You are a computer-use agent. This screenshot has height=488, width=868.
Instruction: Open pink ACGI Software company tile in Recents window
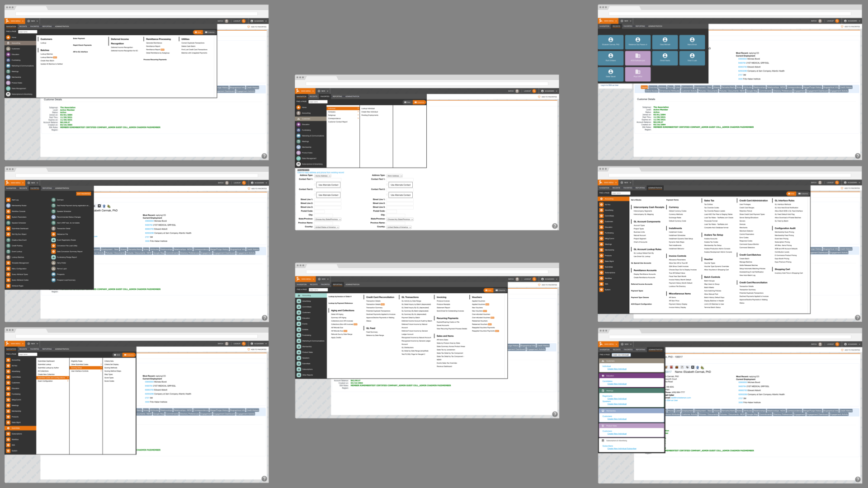[638, 57]
